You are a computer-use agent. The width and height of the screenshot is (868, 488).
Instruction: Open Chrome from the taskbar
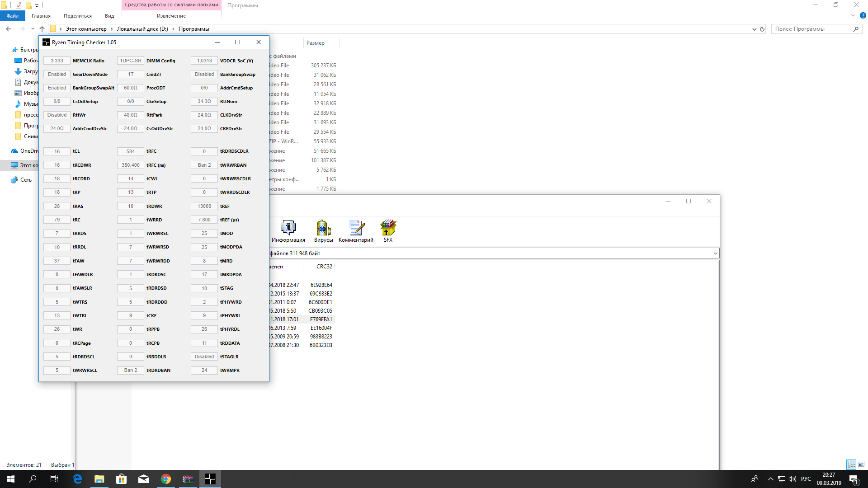[166, 479]
